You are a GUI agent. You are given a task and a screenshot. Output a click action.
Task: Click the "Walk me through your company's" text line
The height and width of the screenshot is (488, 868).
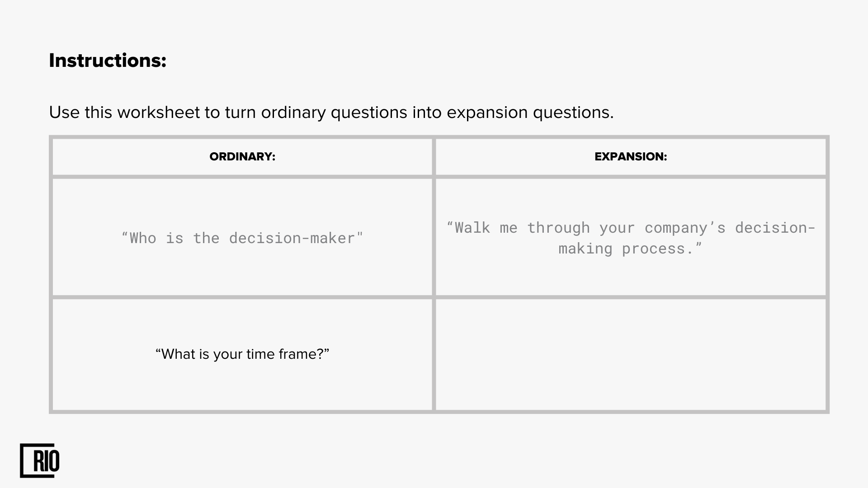[631, 228]
